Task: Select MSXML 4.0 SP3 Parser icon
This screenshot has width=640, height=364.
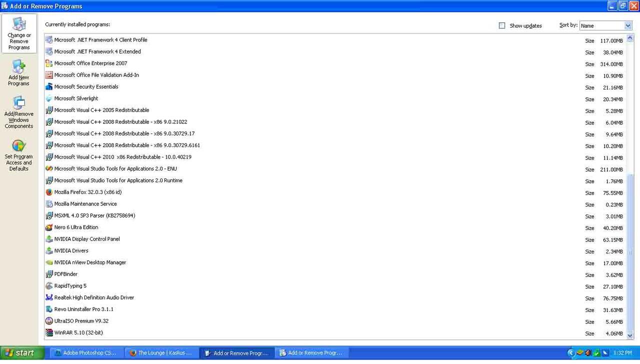Action: click(49, 215)
